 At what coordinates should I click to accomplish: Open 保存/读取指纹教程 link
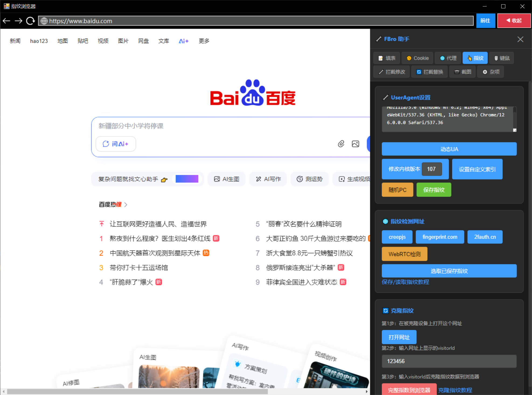tap(405, 282)
